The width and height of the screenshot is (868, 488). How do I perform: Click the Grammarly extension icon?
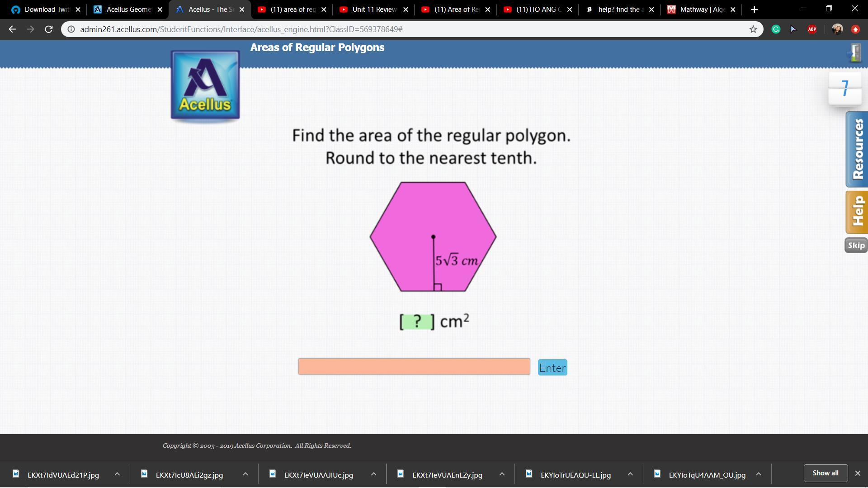[776, 29]
